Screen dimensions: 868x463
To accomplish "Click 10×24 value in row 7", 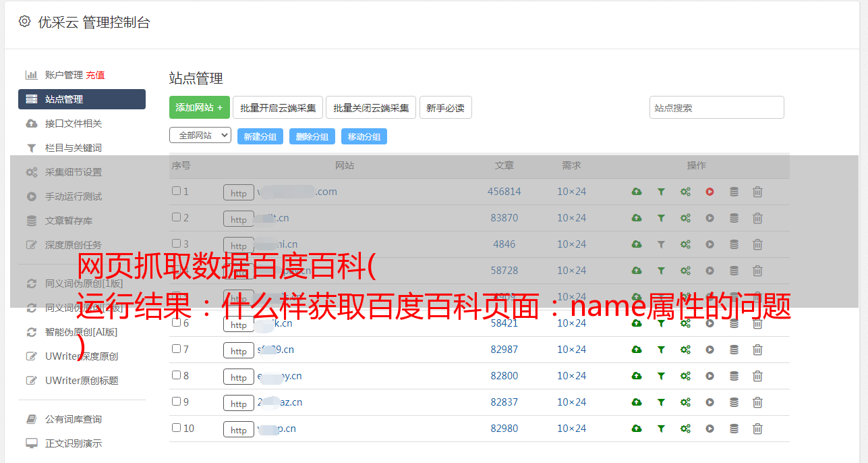I will pos(571,350).
